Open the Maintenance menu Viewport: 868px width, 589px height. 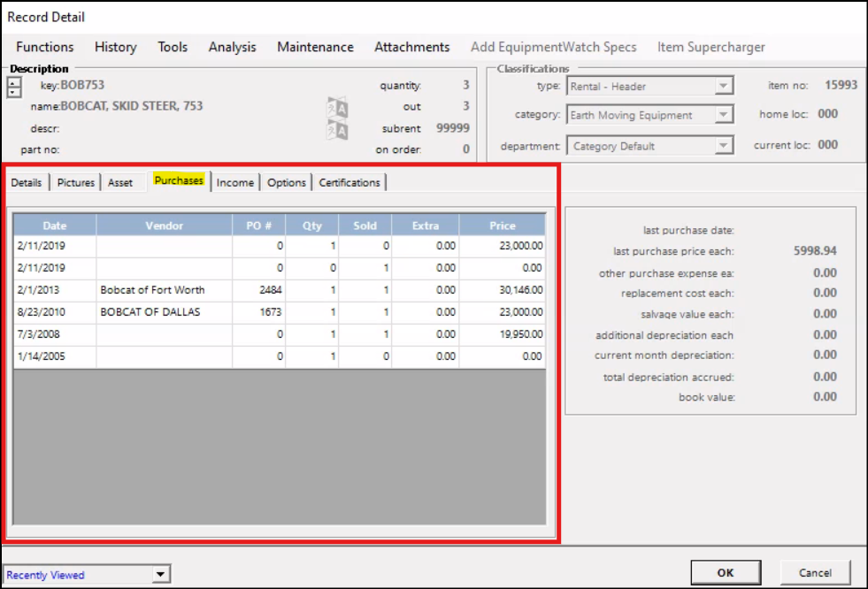click(x=315, y=47)
